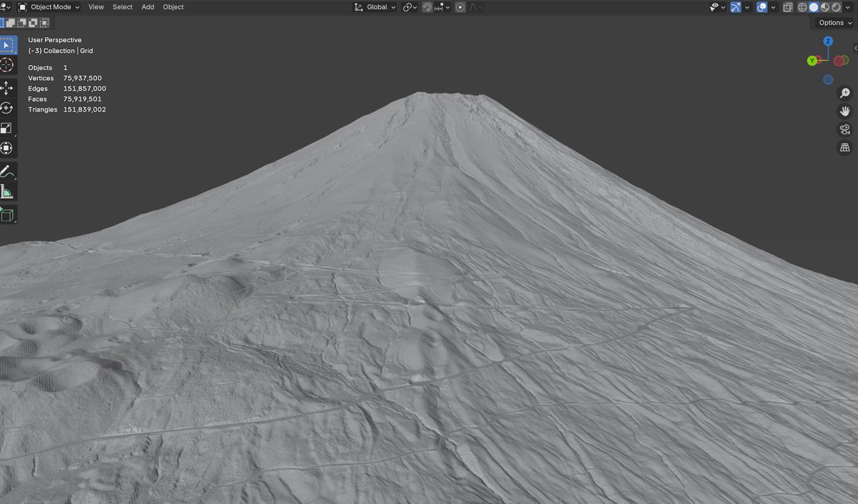Open the pivot point dropdown
The image size is (858, 504).
(410, 7)
